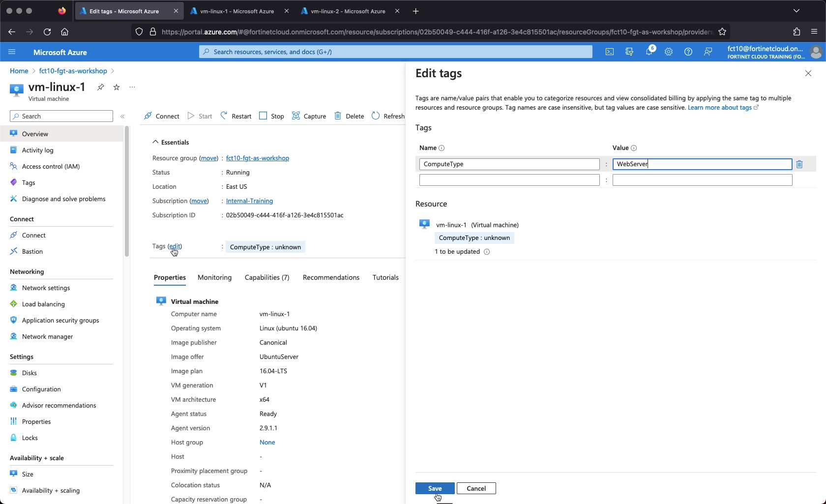826x504 pixels.
Task: Stop the virtual machine
Action: (x=271, y=116)
